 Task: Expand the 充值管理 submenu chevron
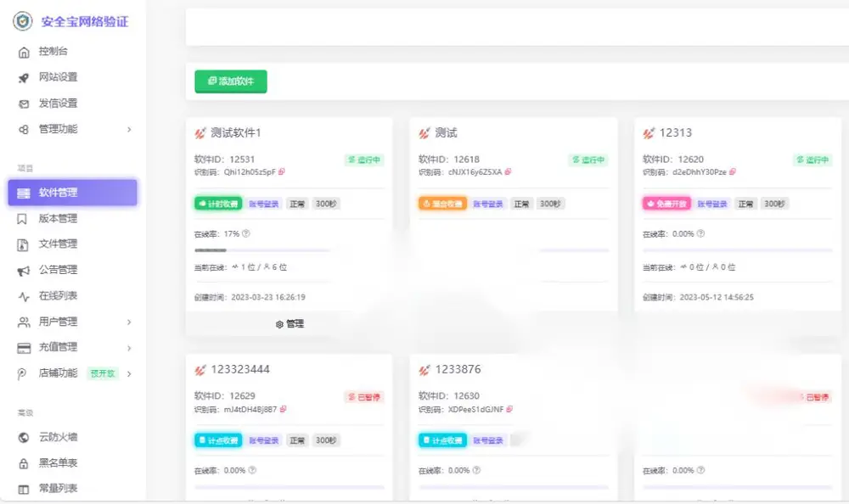(129, 348)
